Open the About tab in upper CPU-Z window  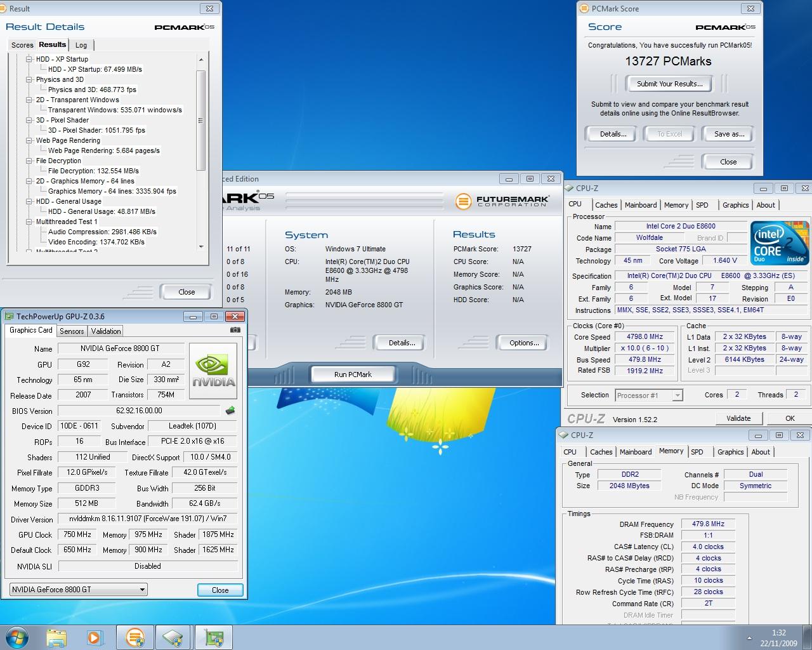(766, 205)
